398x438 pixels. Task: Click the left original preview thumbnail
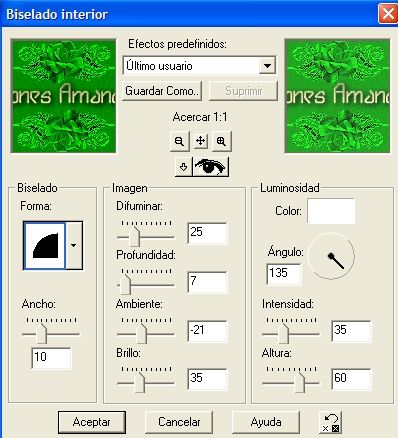63,96
